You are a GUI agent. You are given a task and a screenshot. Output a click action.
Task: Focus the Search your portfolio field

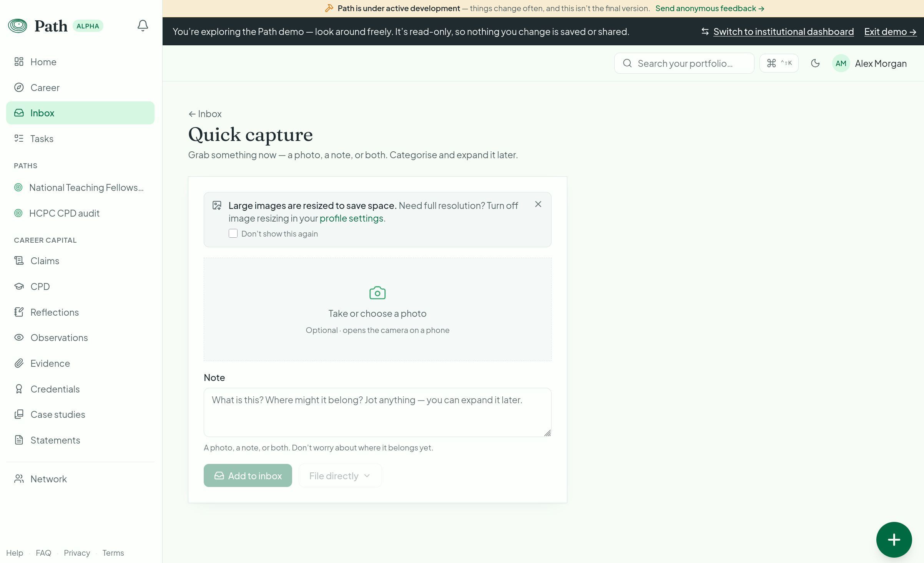click(x=684, y=63)
